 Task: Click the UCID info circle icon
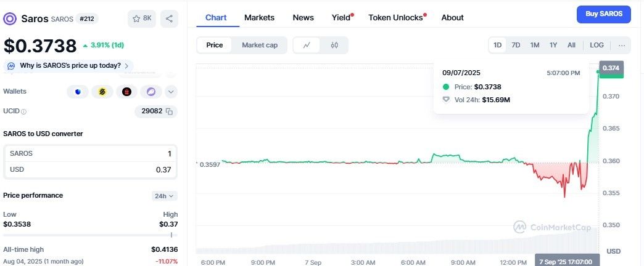pos(24,111)
